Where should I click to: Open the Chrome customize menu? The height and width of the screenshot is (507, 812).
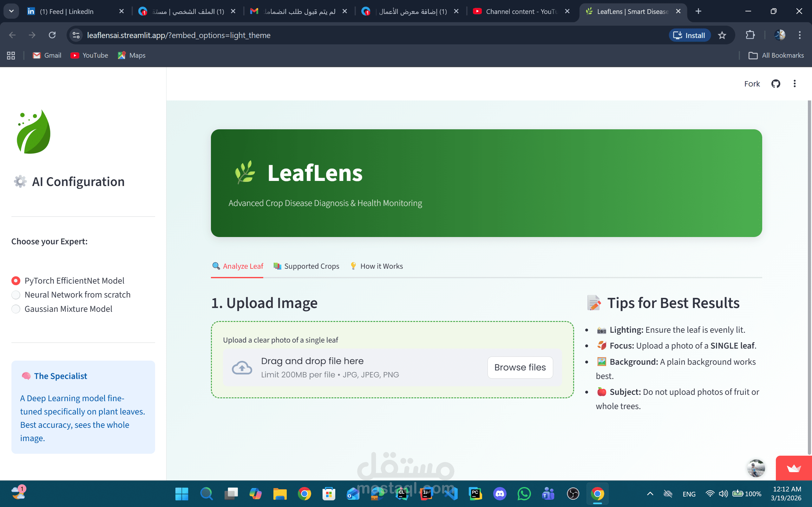point(800,35)
